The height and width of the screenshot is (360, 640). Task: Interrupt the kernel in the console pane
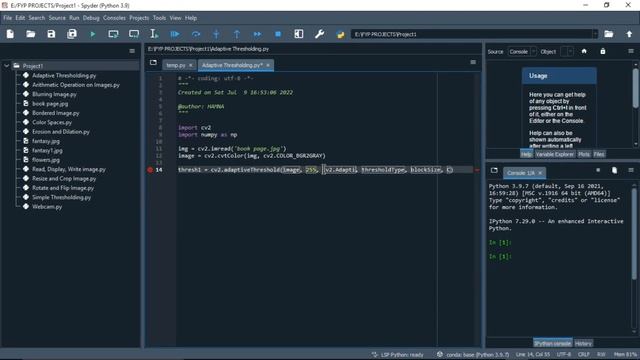tap(598, 170)
